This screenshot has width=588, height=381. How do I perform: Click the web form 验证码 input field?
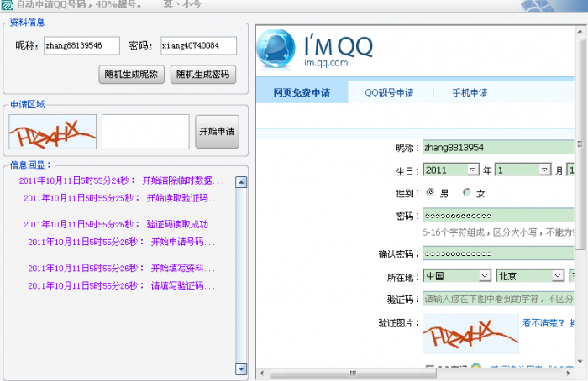pyautogui.click(x=498, y=299)
